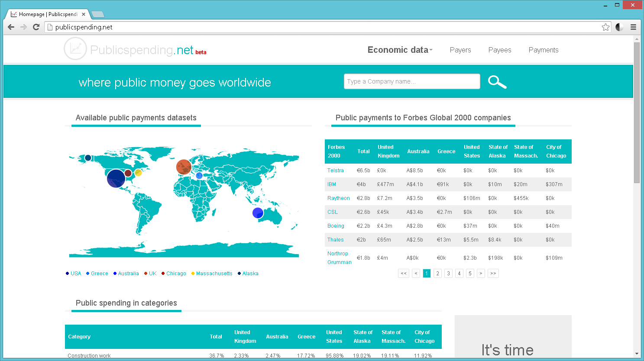The height and width of the screenshot is (361, 644).
Task: Click the half-moon extension icon
Action: (x=619, y=27)
